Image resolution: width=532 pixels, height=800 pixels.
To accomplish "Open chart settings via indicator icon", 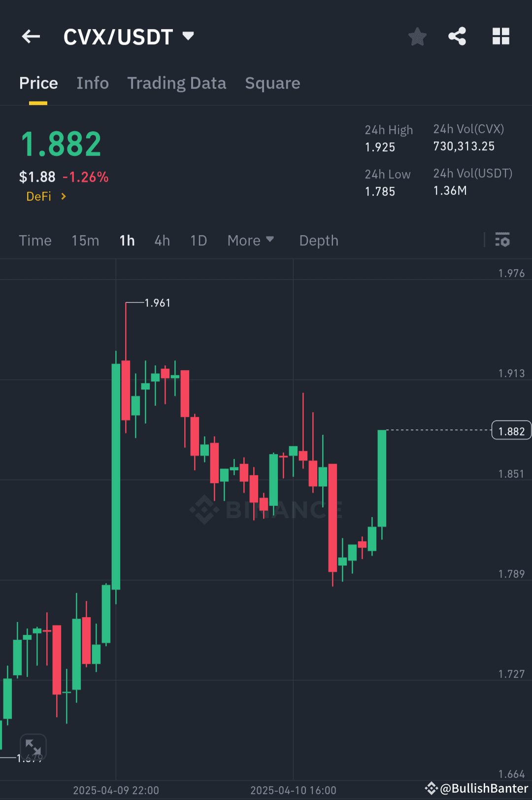I will point(503,240).
